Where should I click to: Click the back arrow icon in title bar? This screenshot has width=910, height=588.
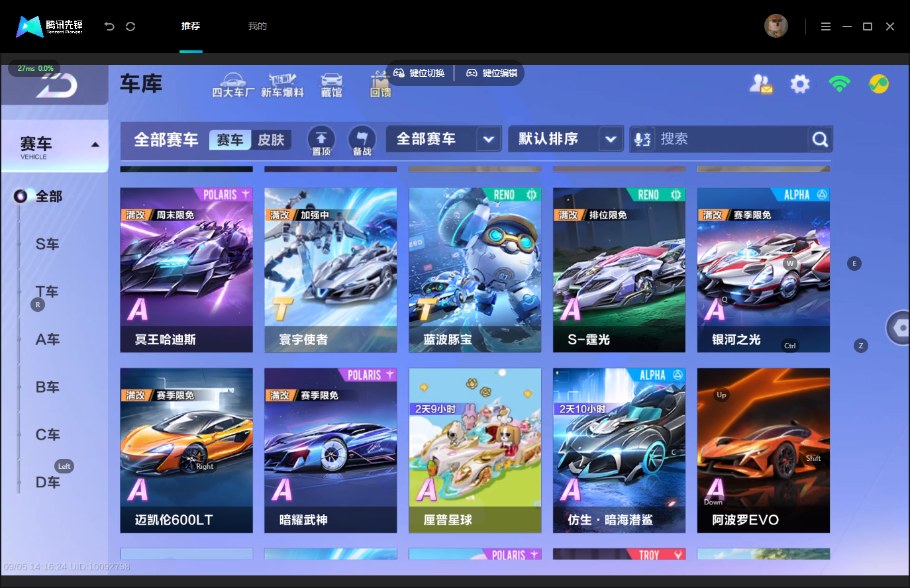pos(109,26)
